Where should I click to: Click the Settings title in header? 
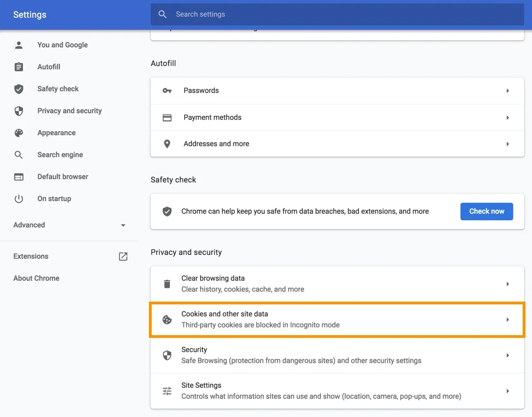(30, 15)
